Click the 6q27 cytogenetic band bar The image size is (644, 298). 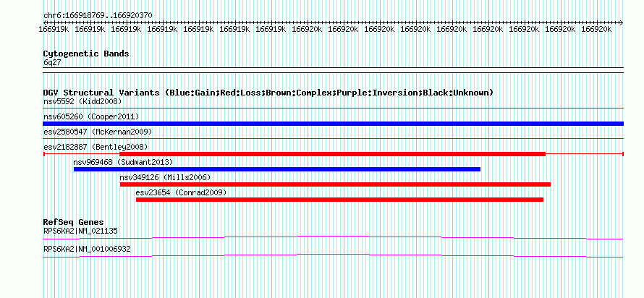point(333,70)
